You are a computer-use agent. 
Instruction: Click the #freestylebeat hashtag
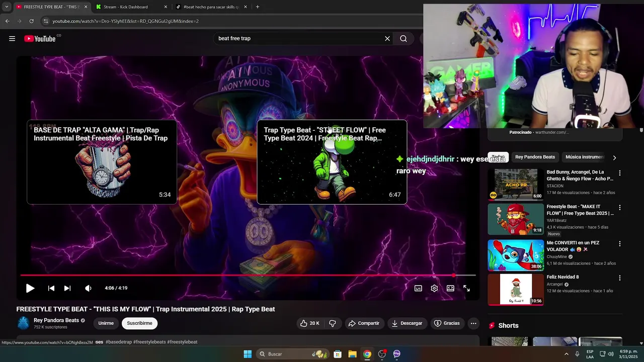coord(182,342)
